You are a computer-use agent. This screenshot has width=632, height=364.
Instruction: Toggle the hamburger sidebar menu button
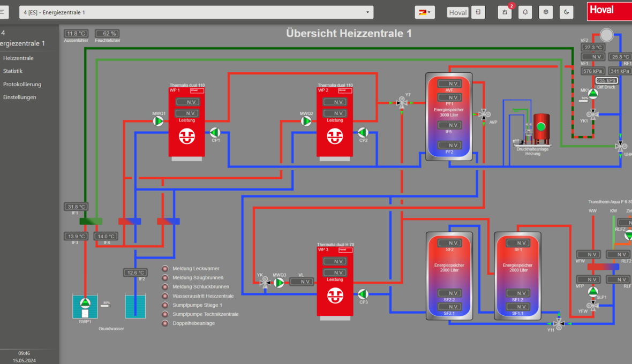(x=3, y=12)
